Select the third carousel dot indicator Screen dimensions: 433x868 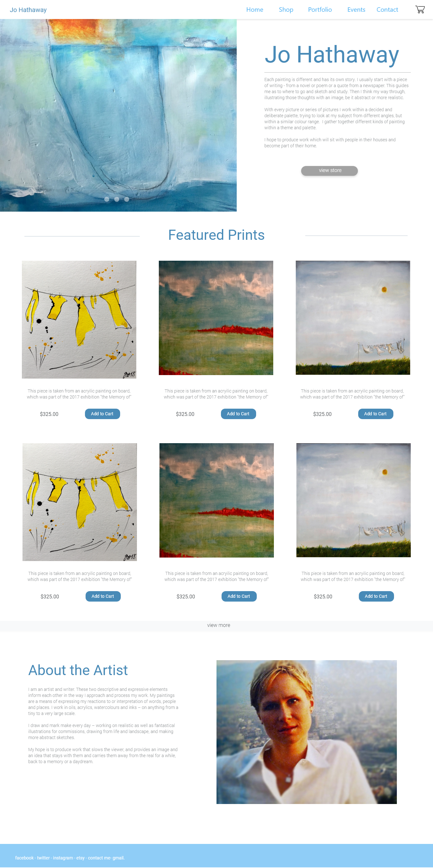pos(126,199)
